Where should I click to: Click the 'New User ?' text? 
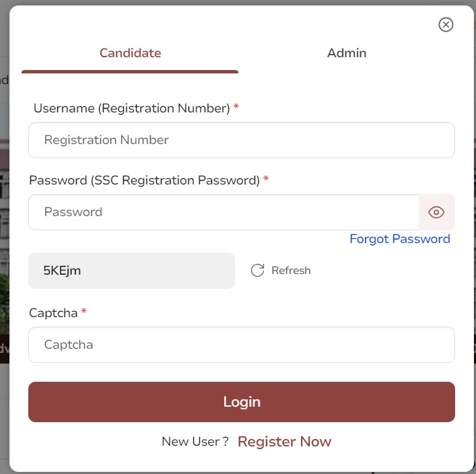pyautogui.click(x=195, y=442)
